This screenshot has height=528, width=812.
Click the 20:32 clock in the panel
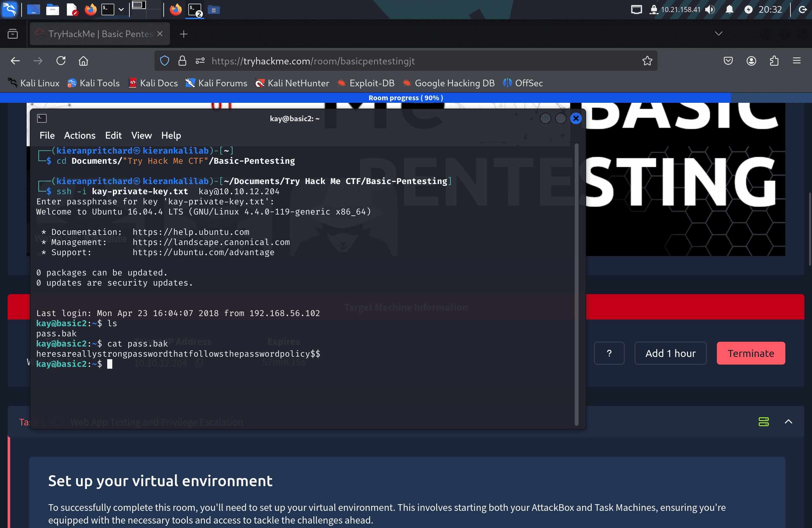coord(770,10)
